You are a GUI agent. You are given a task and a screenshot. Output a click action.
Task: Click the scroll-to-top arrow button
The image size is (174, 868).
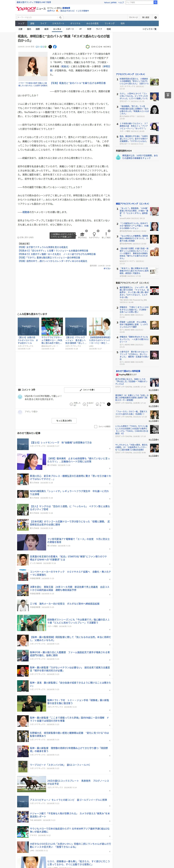pyautogui.click(x=168, y=95)
